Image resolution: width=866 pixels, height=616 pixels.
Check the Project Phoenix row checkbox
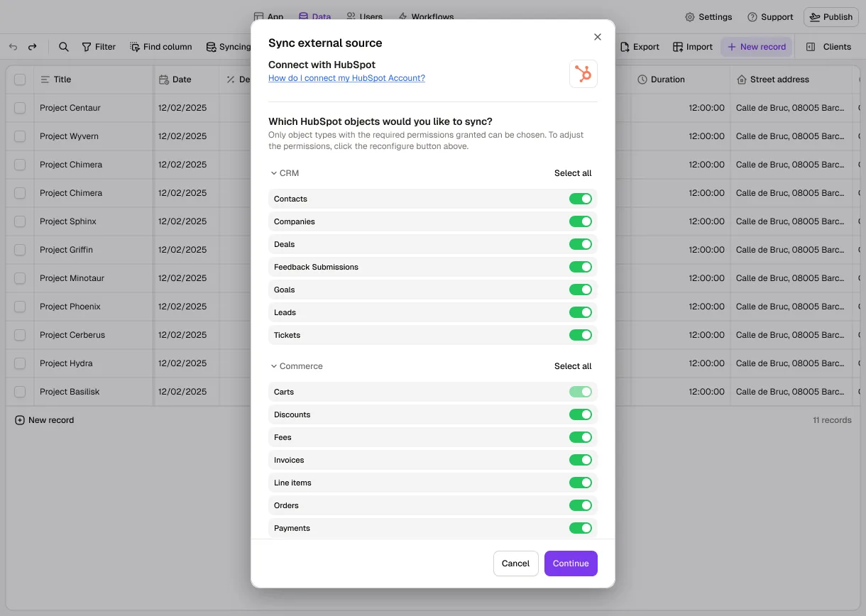click(x=20, y=307)
